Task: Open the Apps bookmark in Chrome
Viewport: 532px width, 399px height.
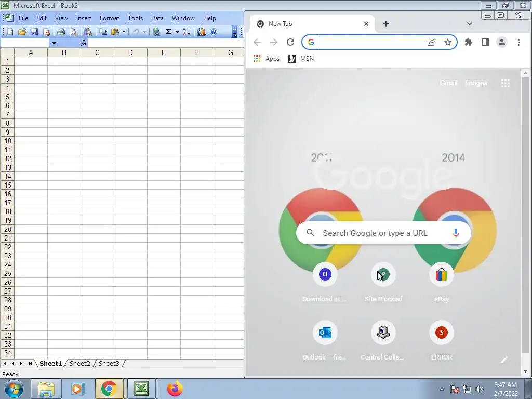Action: click(x=267, y=59)
